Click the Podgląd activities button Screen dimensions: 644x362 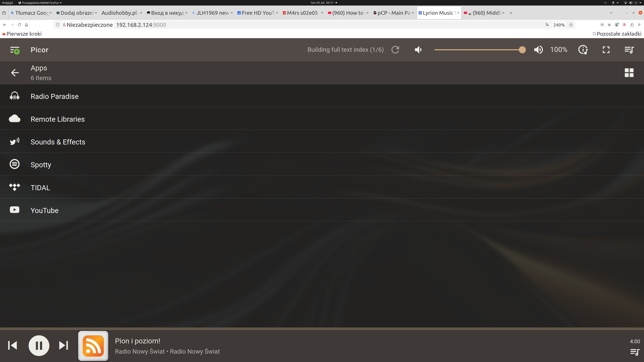[7, 3]
